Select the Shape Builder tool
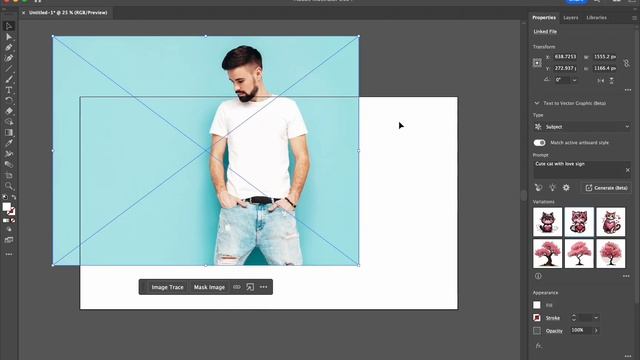 click(9, 122)
